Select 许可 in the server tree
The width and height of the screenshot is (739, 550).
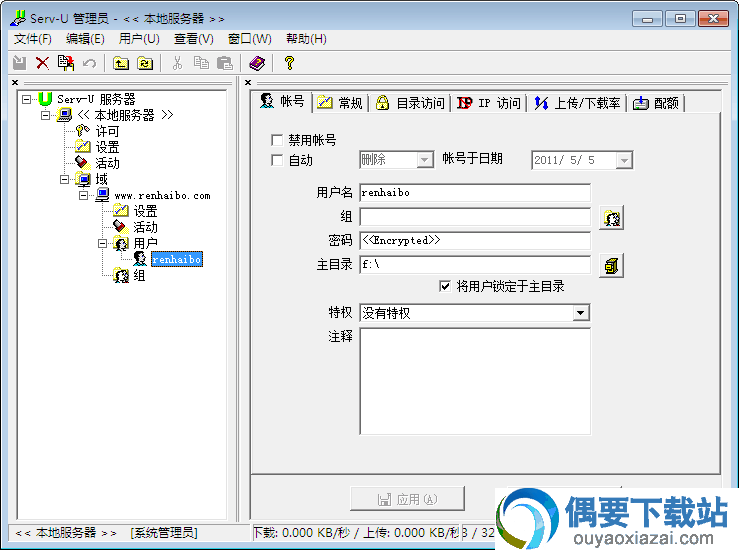[107, 131]
